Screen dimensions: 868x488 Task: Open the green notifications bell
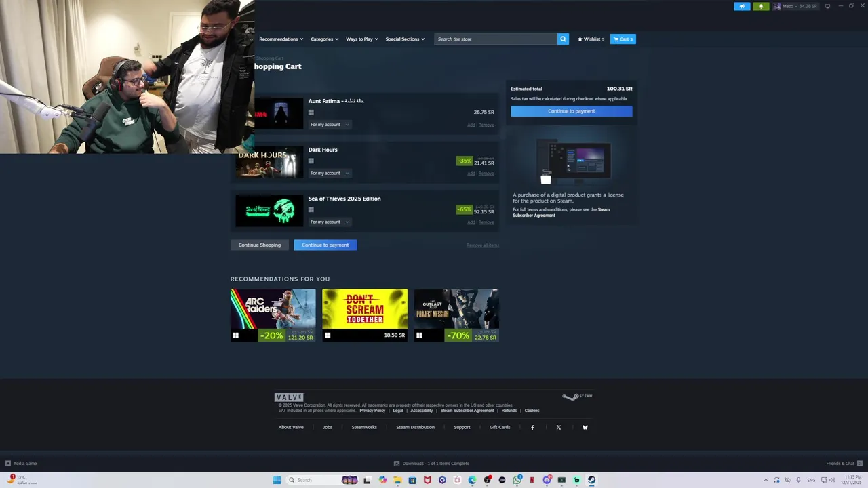(761, 6)
